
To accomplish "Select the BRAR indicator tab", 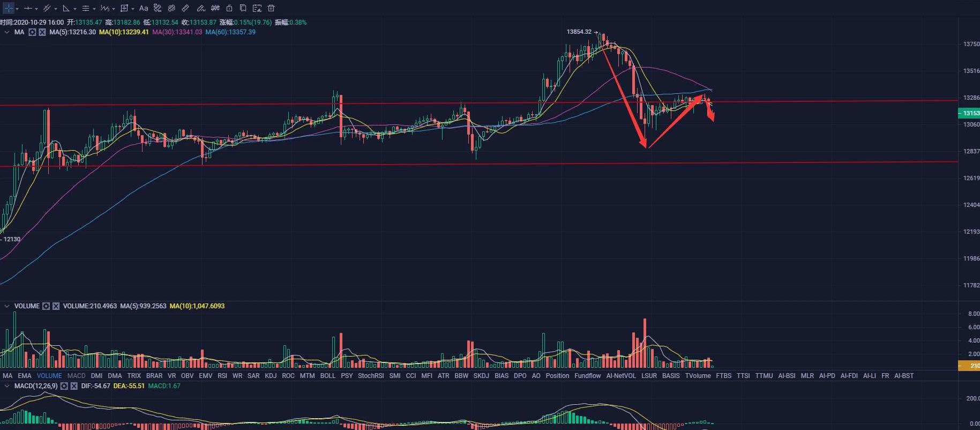I will tap(154, 376).
